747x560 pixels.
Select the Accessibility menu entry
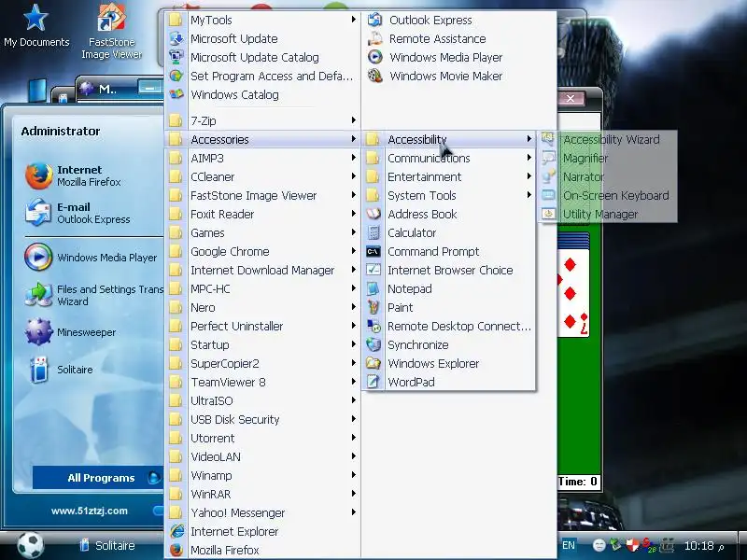tap(449, 139)
